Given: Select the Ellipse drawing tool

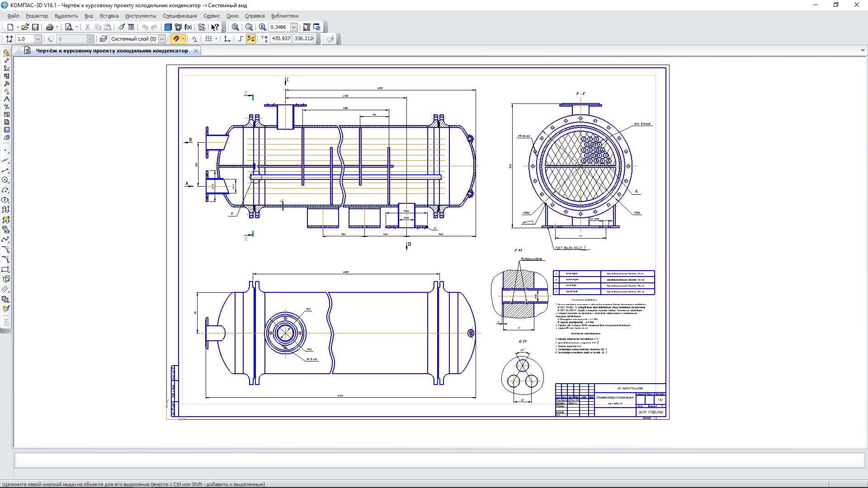Looking at the screenshot, I should [x=5, y=200].
